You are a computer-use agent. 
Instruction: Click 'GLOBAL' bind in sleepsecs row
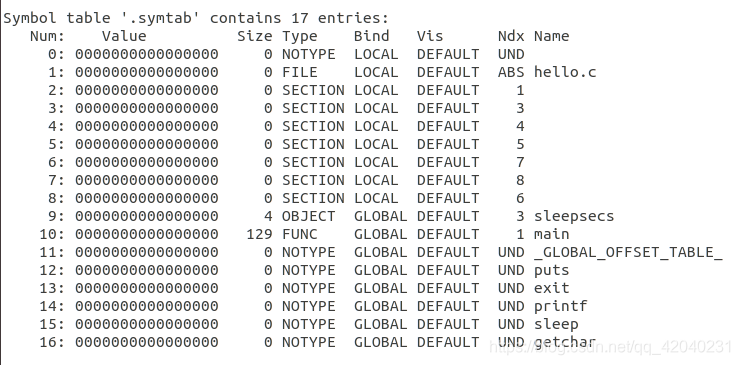[380, 216]
